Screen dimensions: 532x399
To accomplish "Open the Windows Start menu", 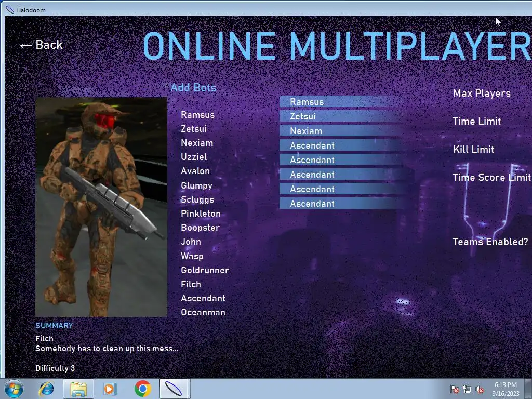I will pyautogui.click(x=14, y=389).
